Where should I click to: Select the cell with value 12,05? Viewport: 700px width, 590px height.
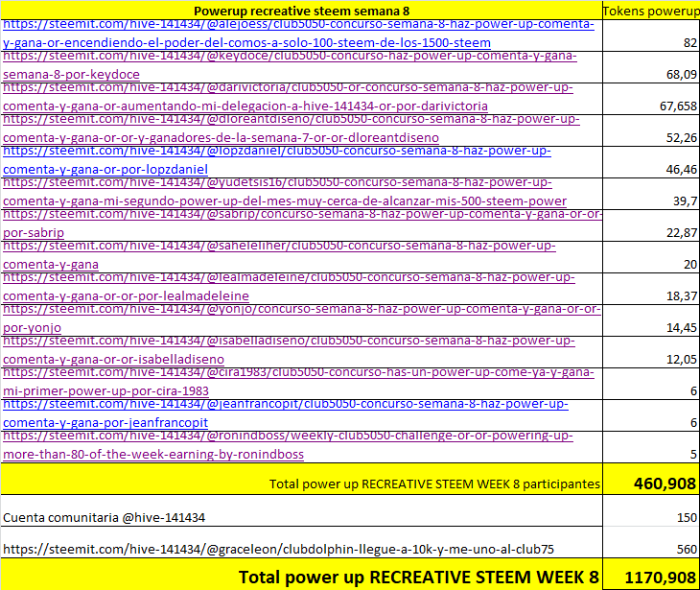[x=651, y=352]
